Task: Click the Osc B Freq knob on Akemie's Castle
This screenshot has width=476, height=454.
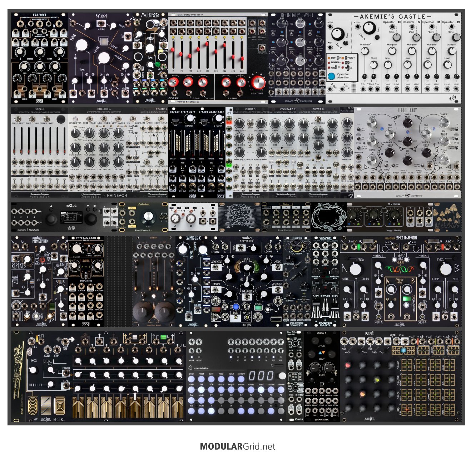Action: click(x=338, y=34)
